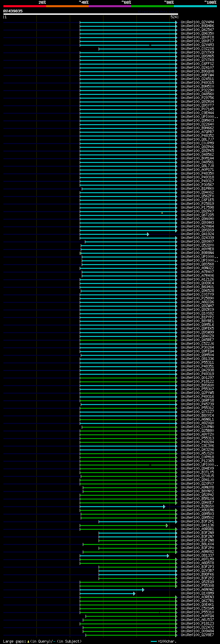Open the UniRef100_P25819 label
The width and height of the screenshot is (220, 644).
click(197, 204)
